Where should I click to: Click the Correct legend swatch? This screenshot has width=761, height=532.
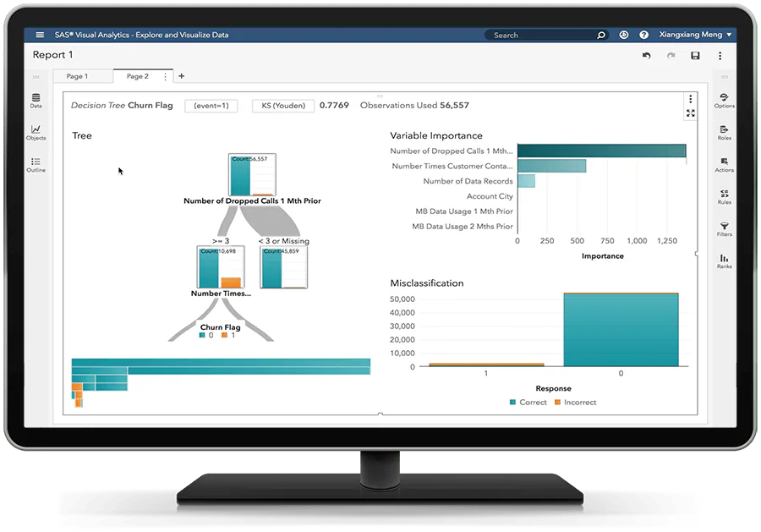pyautogui.click(x=512, y=403)
